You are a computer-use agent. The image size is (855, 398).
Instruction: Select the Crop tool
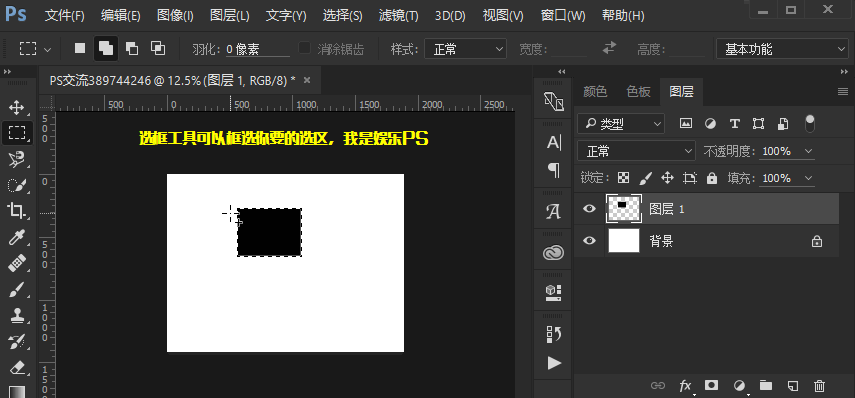coord(17,211)
